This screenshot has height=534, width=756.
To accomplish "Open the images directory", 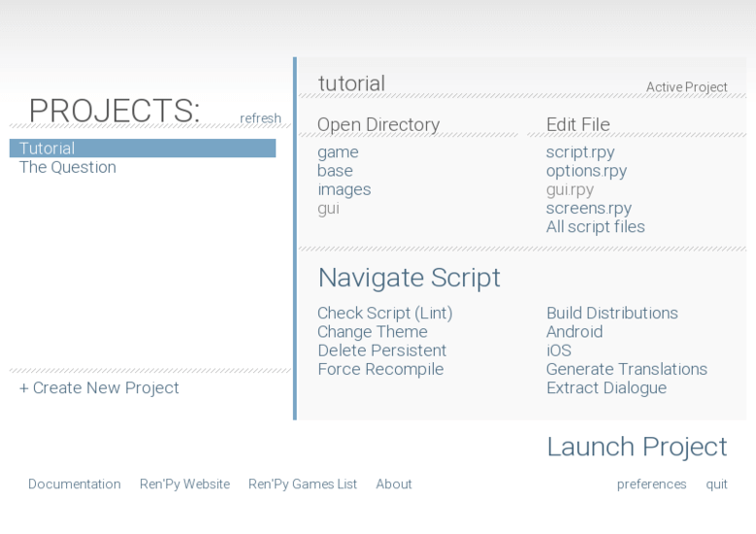I will (344, 189).
